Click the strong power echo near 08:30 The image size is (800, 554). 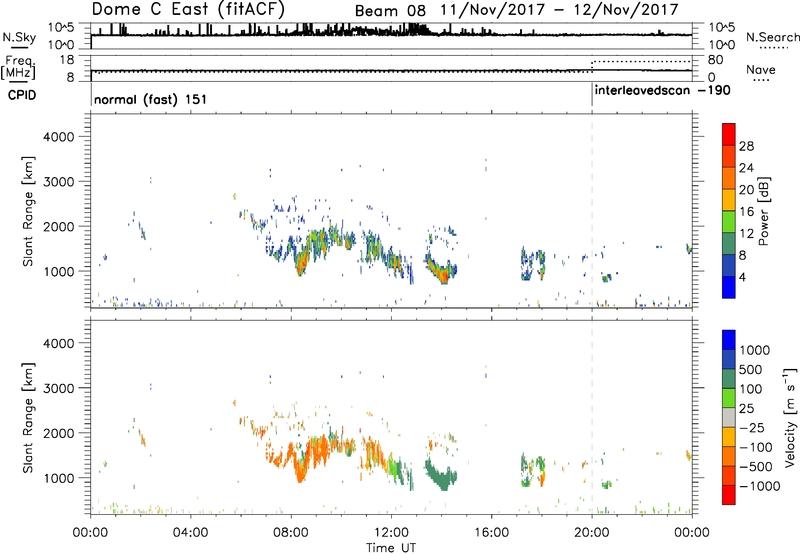pos(302,262)
